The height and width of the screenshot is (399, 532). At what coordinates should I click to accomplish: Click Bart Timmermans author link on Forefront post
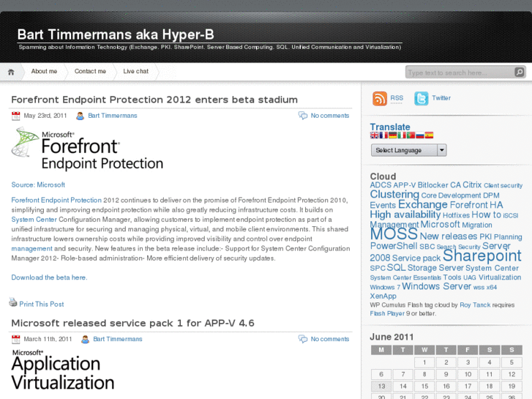pyautogui.click(x=113, y=116)
